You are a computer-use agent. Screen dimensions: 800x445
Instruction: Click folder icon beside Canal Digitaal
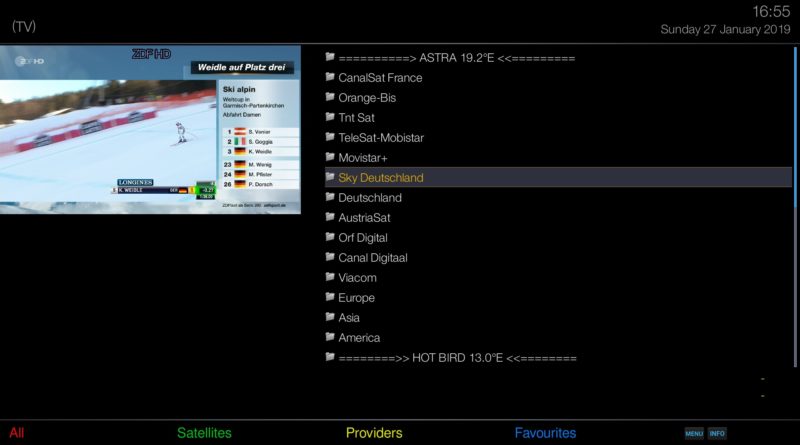(x=330, y=257)
